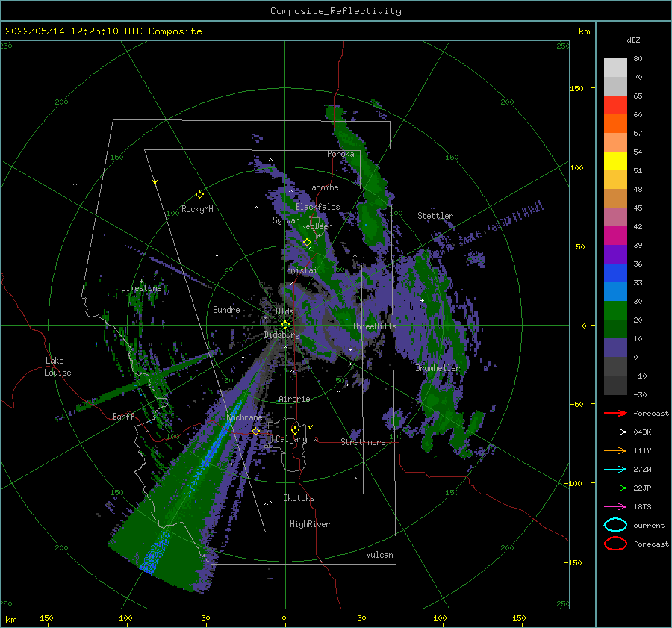The height and width of the screenshot is (628, 672).
Task: Select the Banff label
Action: coord(123,416)
